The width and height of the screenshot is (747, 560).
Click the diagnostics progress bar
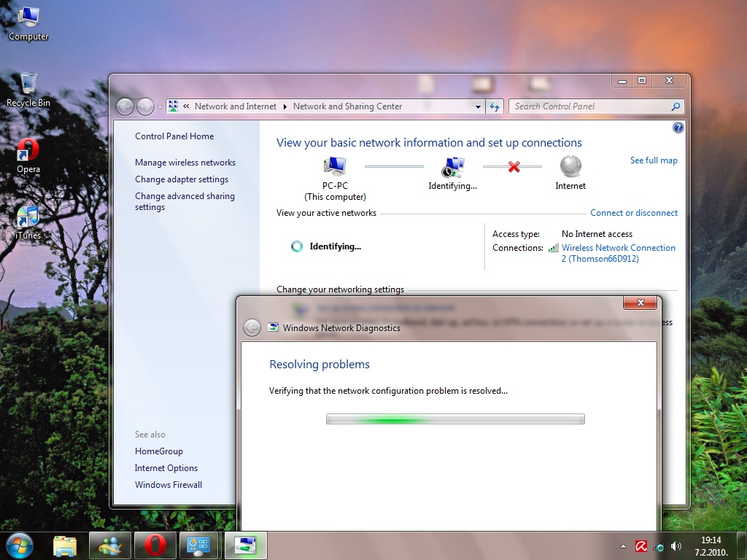pos(455,419)
